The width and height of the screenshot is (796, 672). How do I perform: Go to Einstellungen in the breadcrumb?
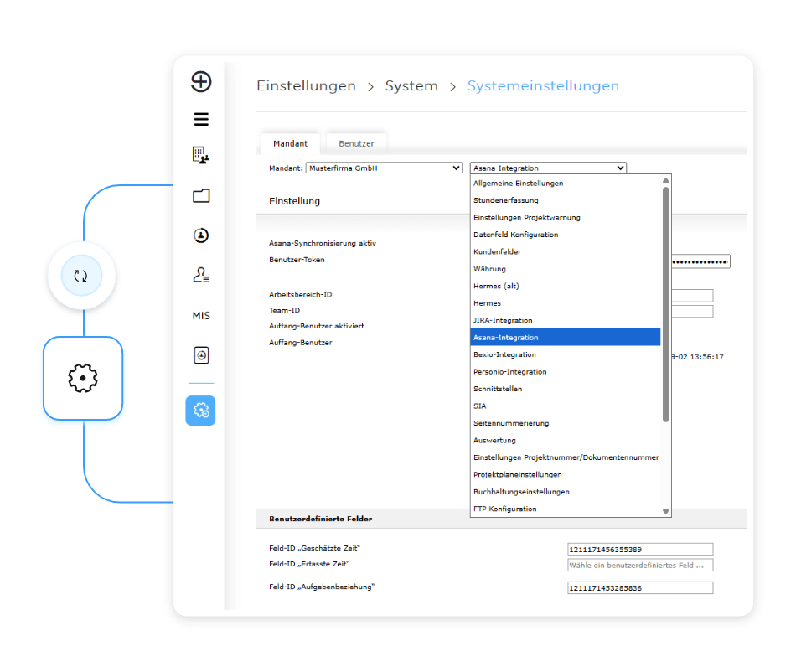coord(306,86)
